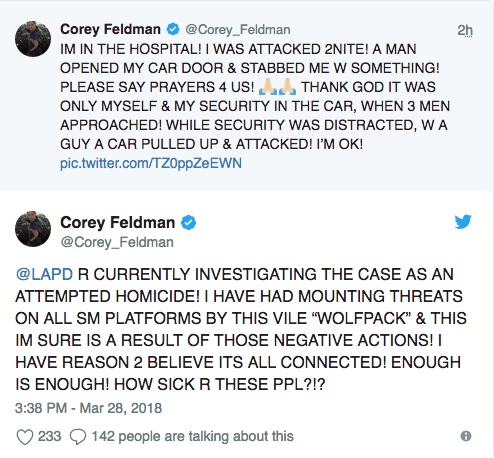Click the @Corey_Feldman handle in the top tweet
The height and width of the screenshot is (458, 494).
(x=238, y=30)
